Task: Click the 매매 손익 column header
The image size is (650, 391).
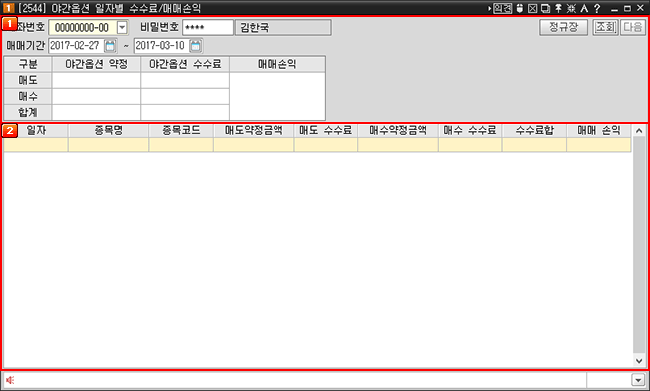Action: coord(599,131)
